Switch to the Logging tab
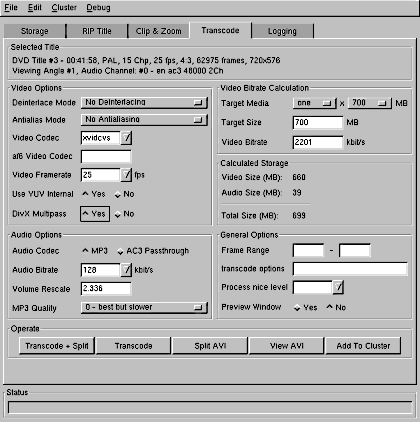Screen dimensions: 420x422 282,31
